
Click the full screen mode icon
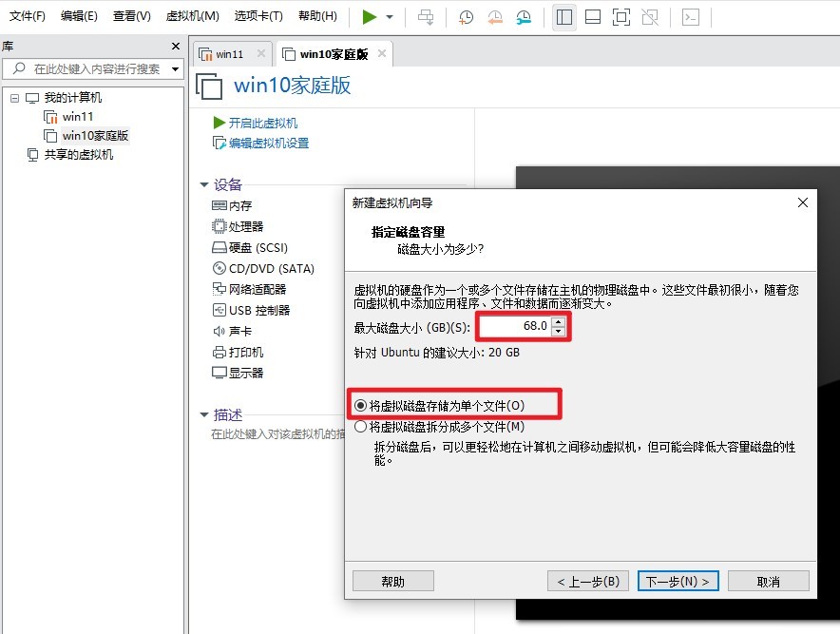pyautogui.click(x=620, y=17)
